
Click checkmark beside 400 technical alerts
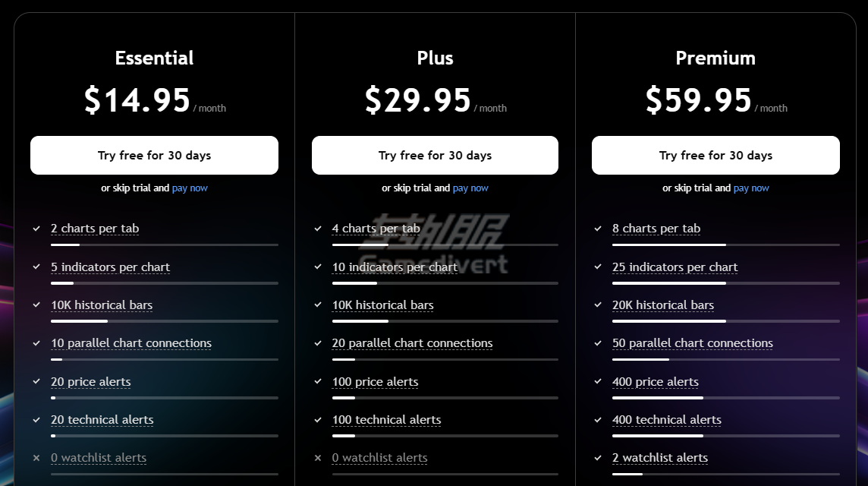[x=598, y=419]
